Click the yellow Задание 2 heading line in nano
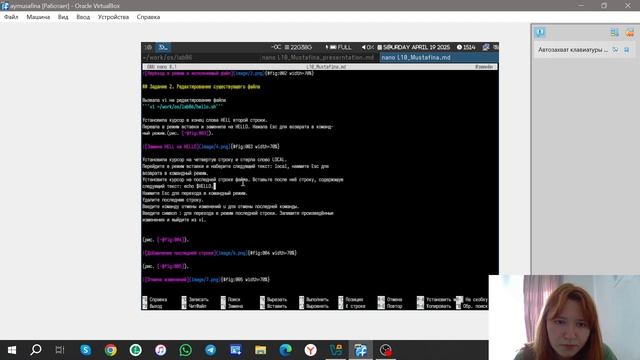 [201, 87]
